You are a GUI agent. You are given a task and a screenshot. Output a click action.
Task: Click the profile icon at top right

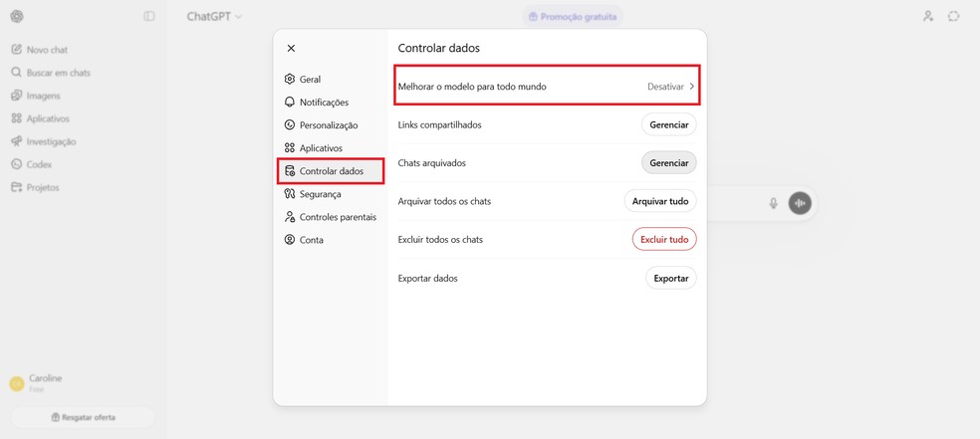(x=928, y=16)
